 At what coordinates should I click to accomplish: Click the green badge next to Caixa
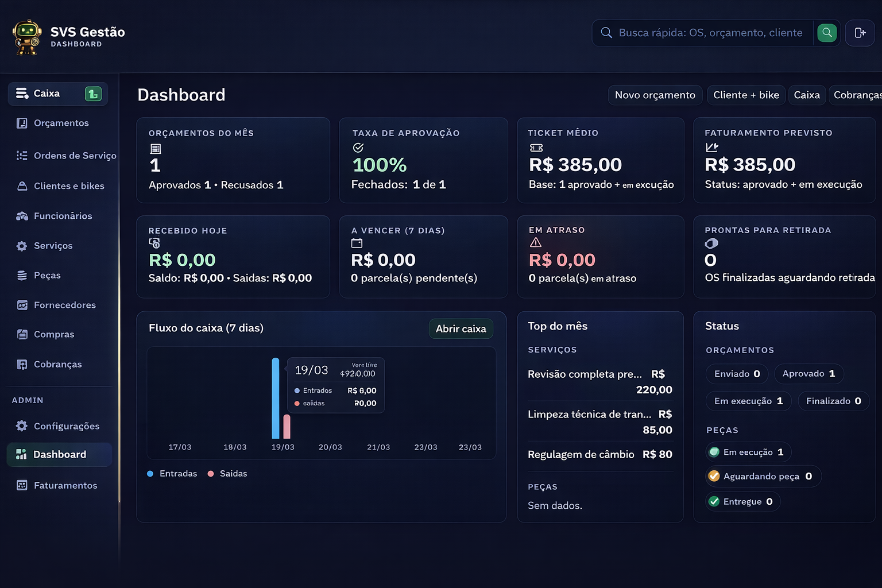[93, 94]
